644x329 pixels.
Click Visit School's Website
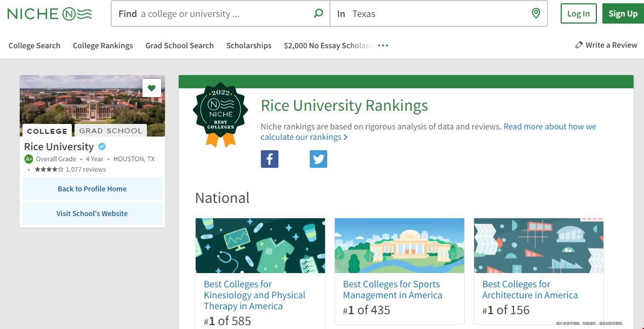pos(93,214)
